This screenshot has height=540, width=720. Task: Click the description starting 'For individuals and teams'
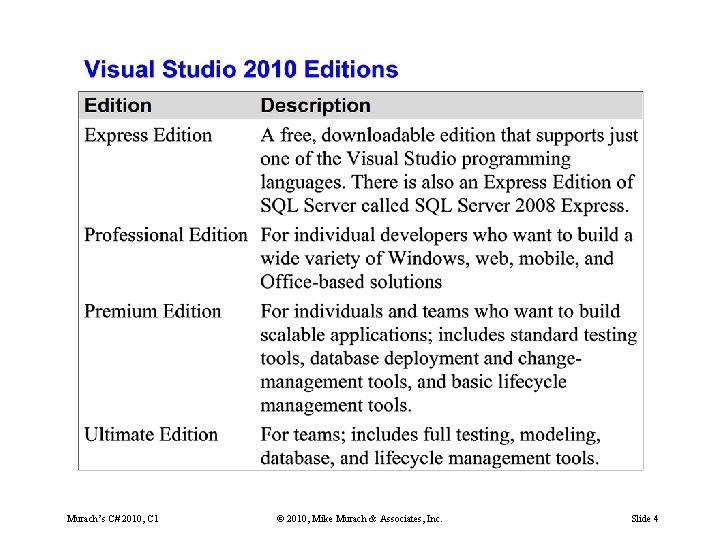(449, 359)
